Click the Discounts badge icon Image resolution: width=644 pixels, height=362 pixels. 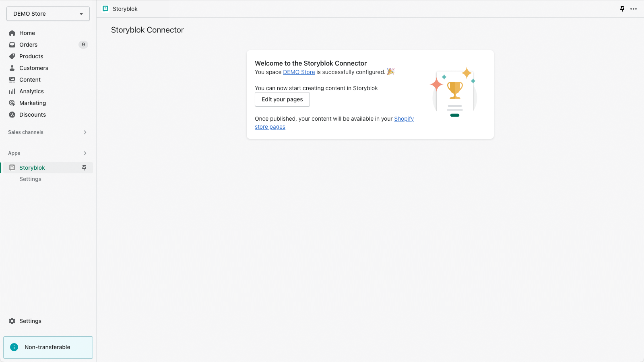pyautogui.click(x=12, y=115)
